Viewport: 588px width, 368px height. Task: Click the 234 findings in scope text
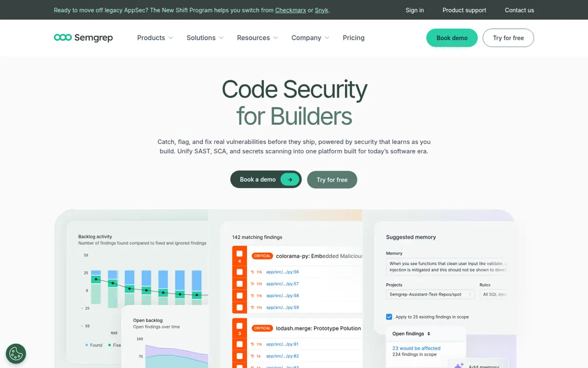pyautogui.click(x=415, y=354)
